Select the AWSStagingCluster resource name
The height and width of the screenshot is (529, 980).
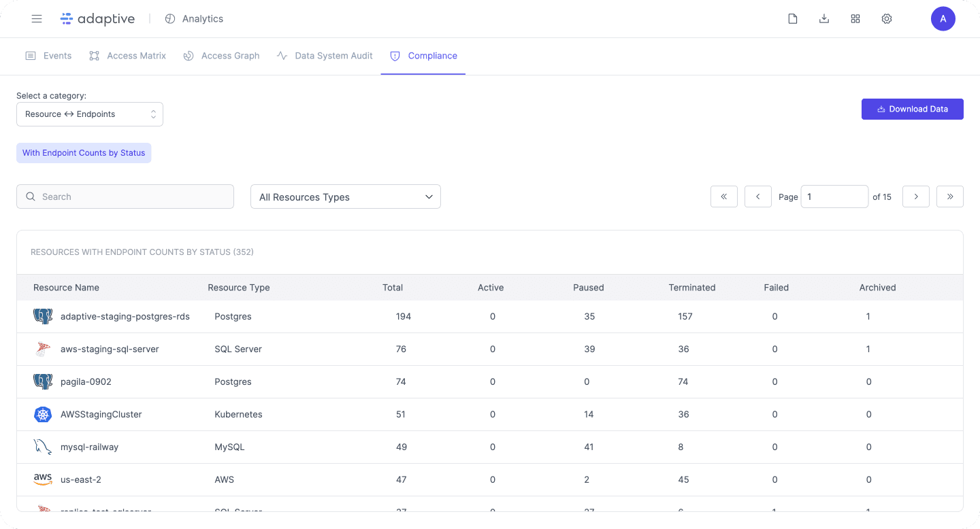(x=101, y=414)
